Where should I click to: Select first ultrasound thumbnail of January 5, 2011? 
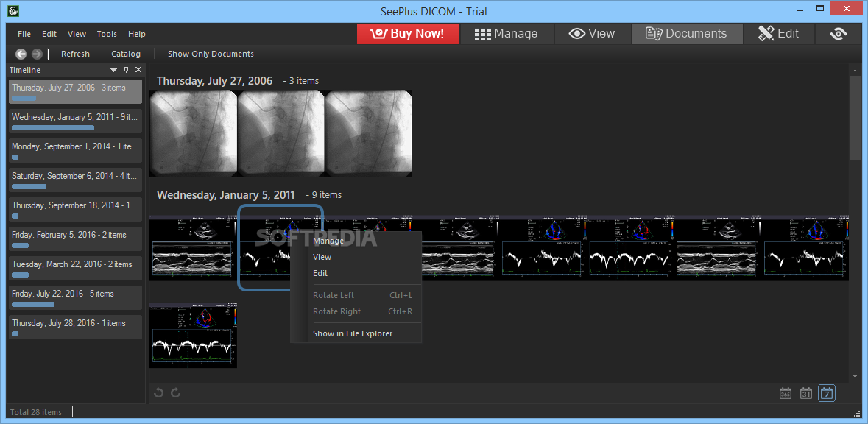point(193,248)
